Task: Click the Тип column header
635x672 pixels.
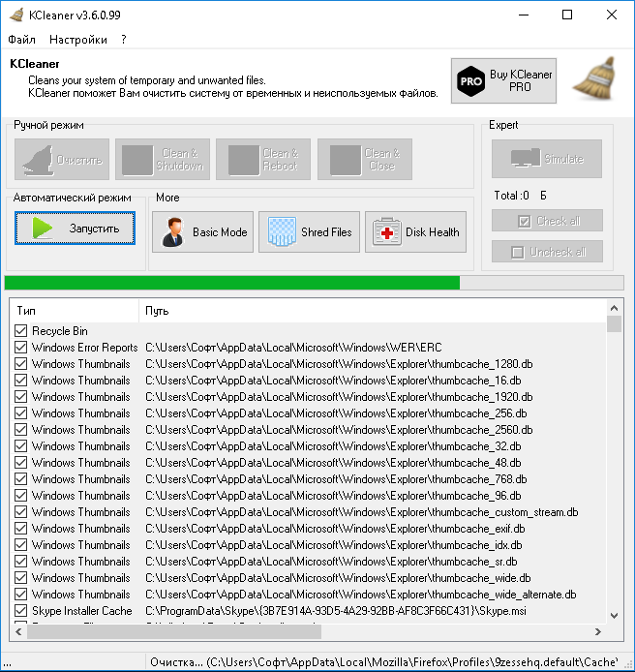Action: pyautogui.click(x=74, y=310)
